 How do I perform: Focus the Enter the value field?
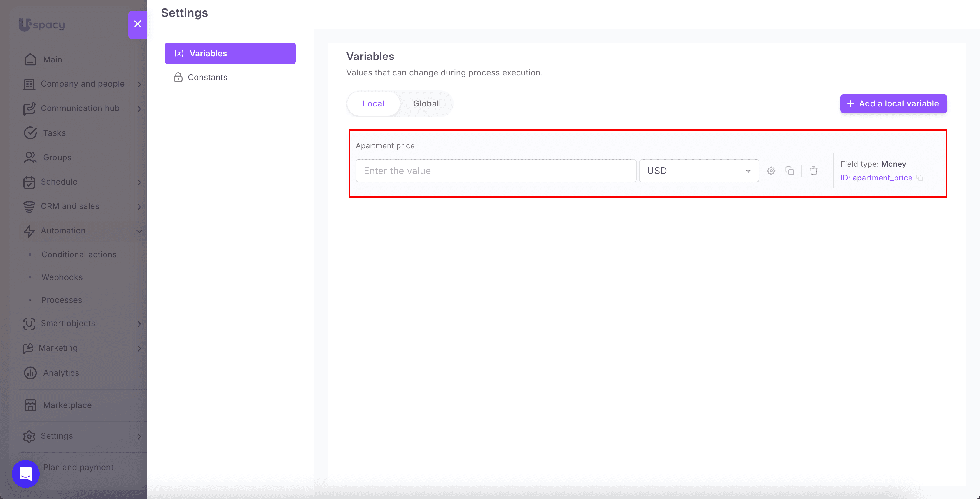tap(496, 171)
